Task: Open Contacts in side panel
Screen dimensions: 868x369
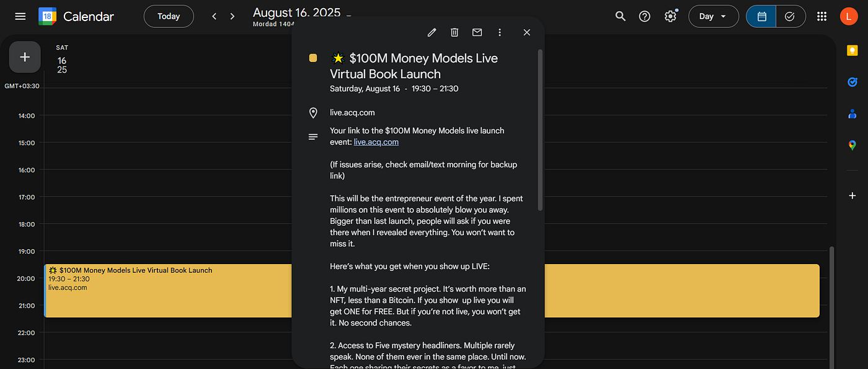Action: [852, 113]
